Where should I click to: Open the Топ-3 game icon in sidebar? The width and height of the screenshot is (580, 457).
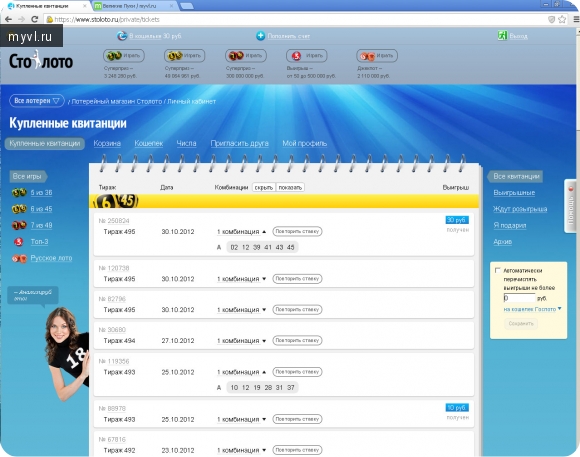coord(19,242)
